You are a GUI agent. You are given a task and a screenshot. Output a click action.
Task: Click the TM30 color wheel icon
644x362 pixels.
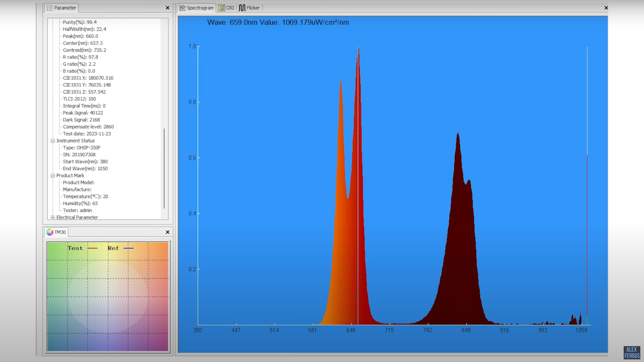tap(50, 232)
